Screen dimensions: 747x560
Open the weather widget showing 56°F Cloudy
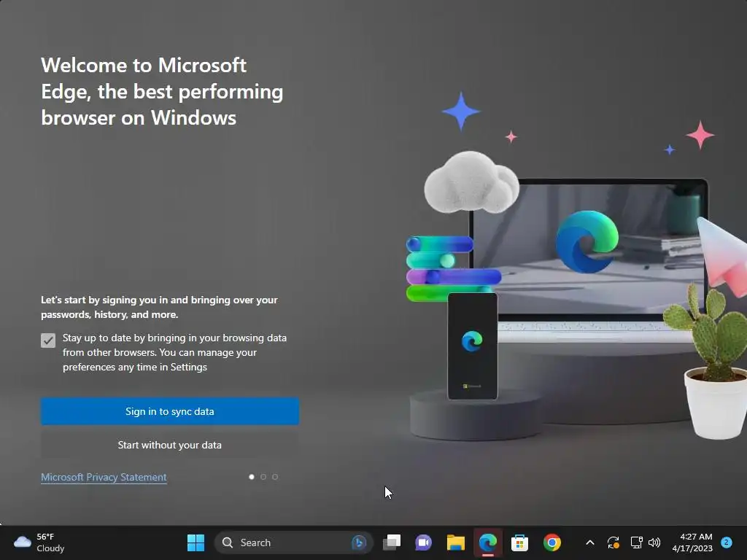tap(39, 542)
